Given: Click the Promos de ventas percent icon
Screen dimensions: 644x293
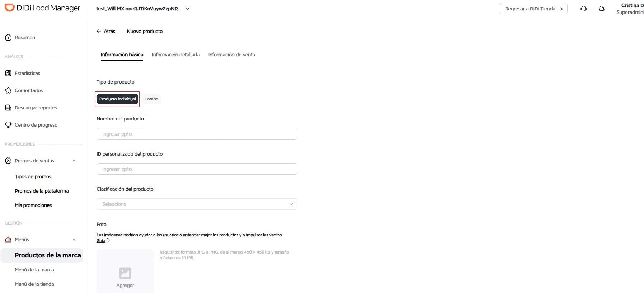Looking at the screenshot, I should click(x=8, y=161).
